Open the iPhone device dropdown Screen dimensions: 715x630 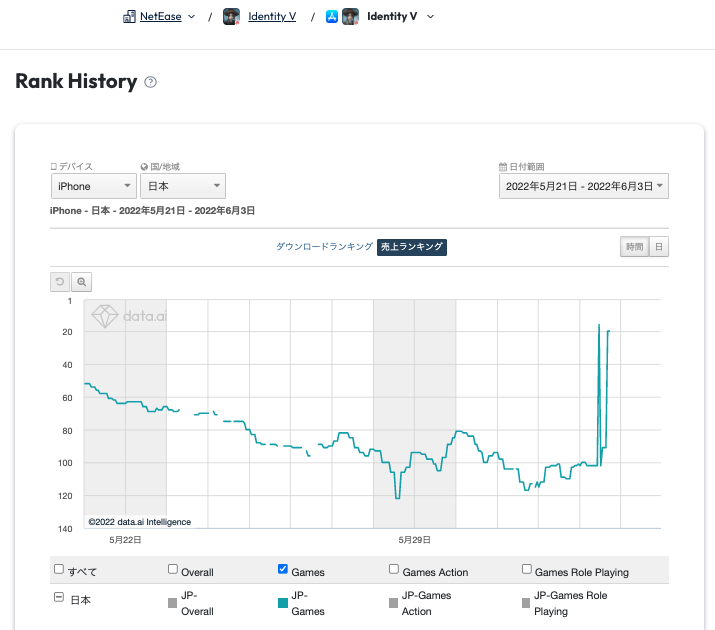point(93,186)
